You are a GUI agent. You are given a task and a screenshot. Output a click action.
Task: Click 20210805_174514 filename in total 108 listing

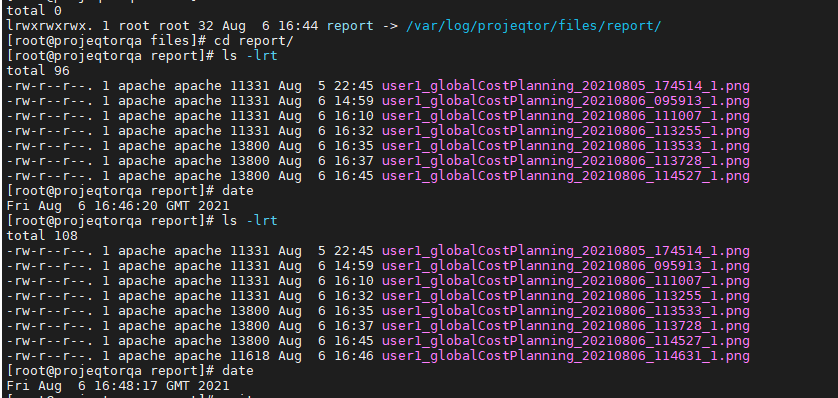pos(565,251)
